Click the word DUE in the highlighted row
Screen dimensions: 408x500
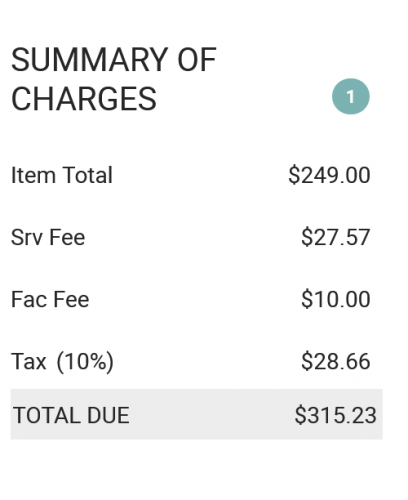click(x=108, y=415)
